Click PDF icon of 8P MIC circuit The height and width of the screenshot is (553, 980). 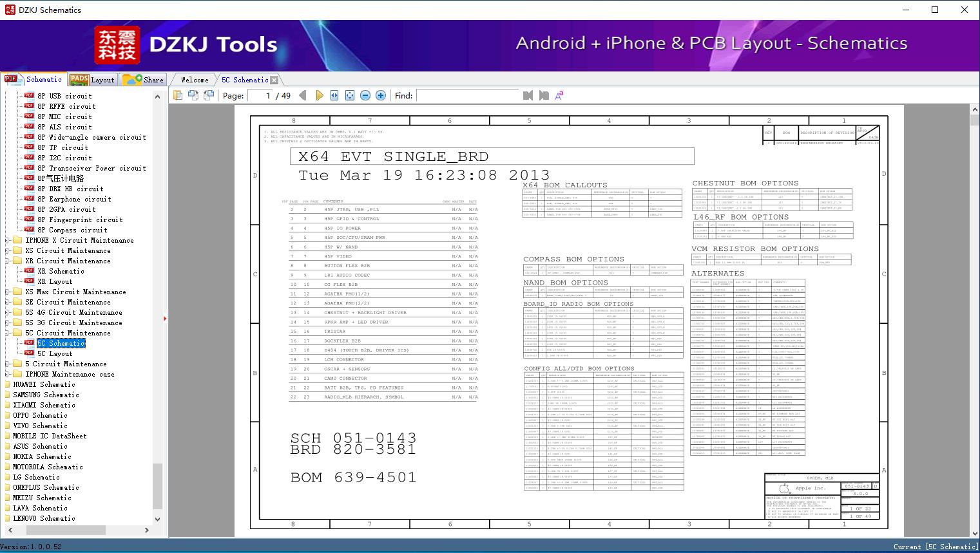(29, 117)
